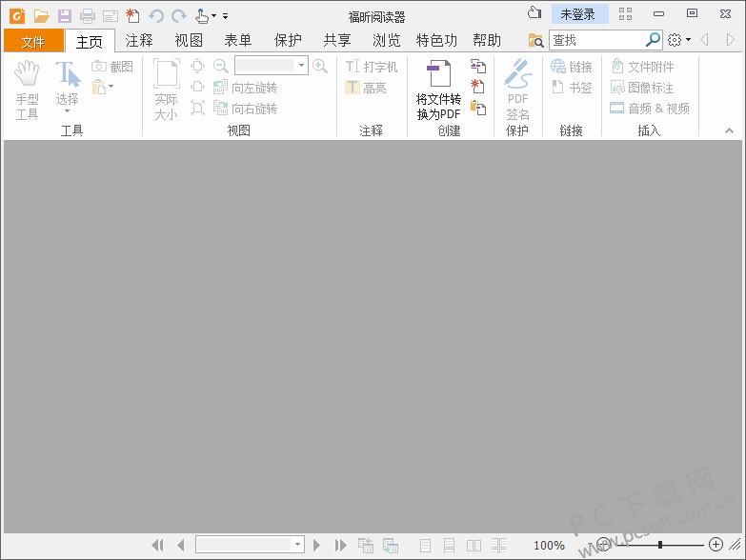Rotate view with 向右旋转
The image size is (746, 560).
pos(246,109)
